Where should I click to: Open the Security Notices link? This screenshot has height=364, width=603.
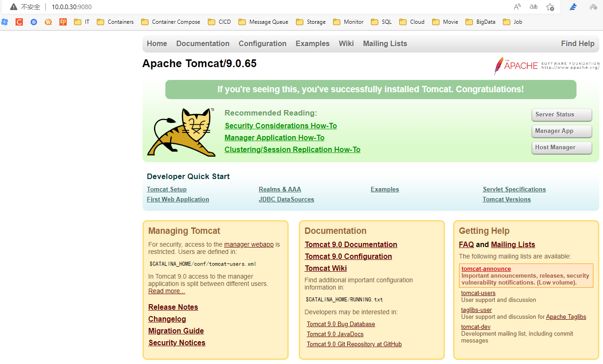pos(177,343)
